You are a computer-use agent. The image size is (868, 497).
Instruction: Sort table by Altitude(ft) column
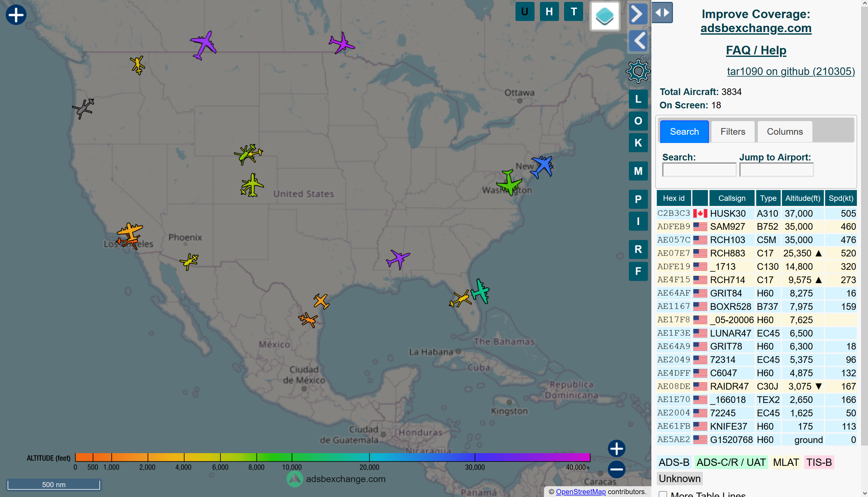click(803, 198)
